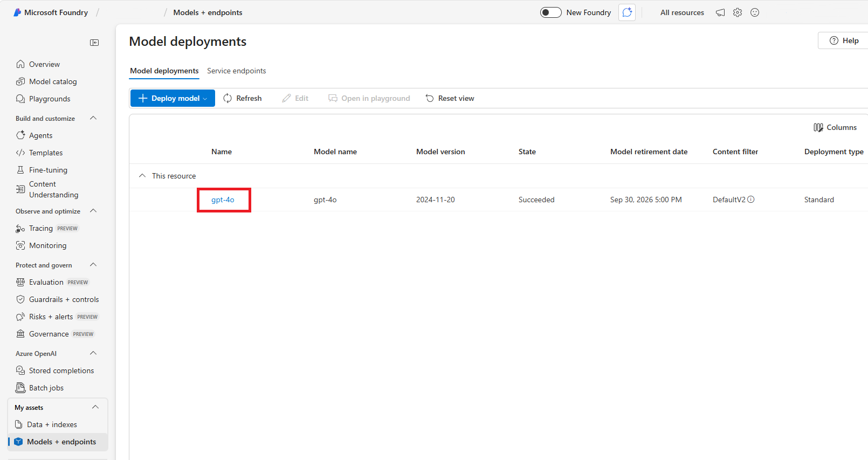
Task: Sort by the Model name column header
Action: 335,152
